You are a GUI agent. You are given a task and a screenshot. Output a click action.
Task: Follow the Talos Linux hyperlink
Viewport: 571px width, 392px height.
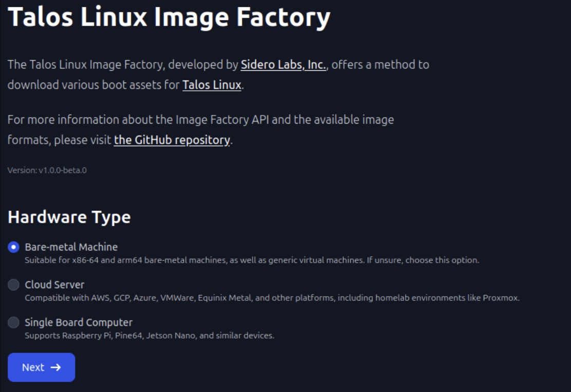[212, 85]
